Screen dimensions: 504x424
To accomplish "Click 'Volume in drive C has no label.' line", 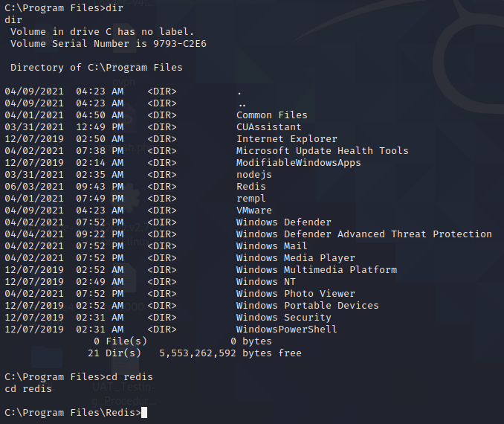I will click(103, 32).
